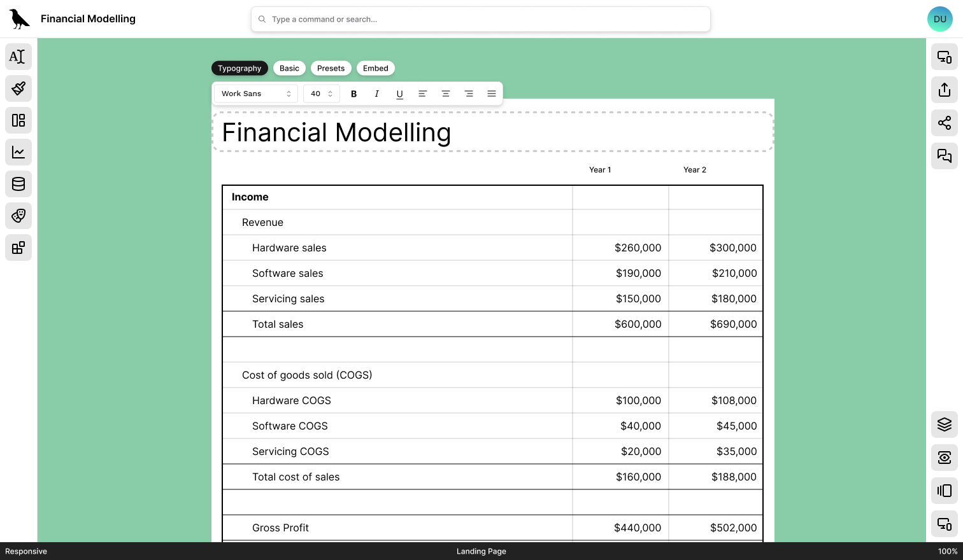Open the font size 40 selector
963x560 pixels.
pyautogui.click(x=322, y=94)
